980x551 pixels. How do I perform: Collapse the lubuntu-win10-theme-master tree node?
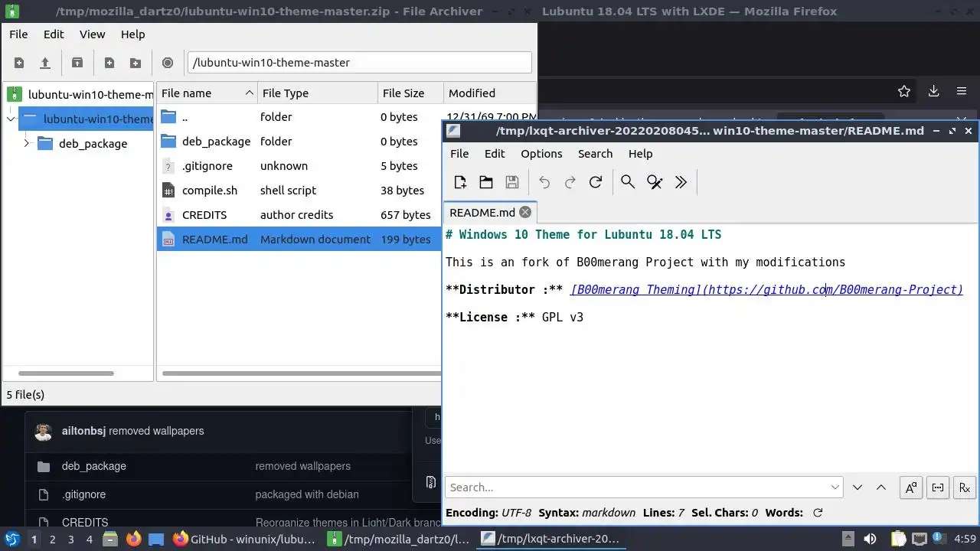pyautogui.click(x=11, y=119)
